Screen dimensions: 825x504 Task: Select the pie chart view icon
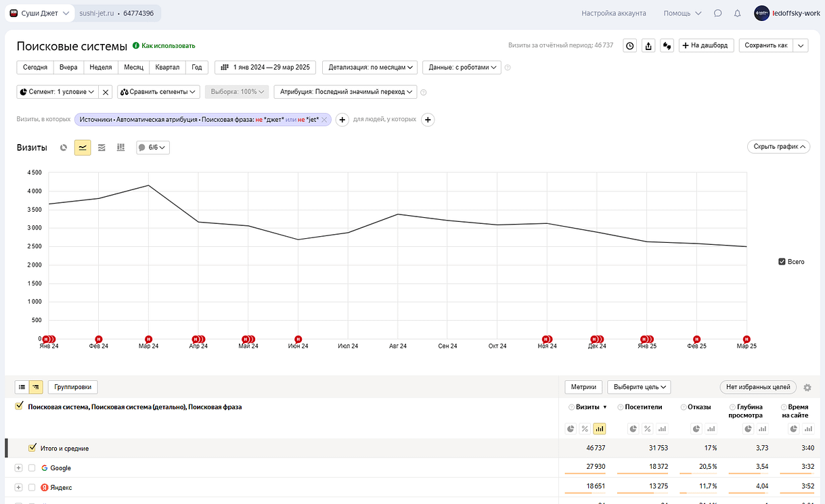(x=64, y=147)
